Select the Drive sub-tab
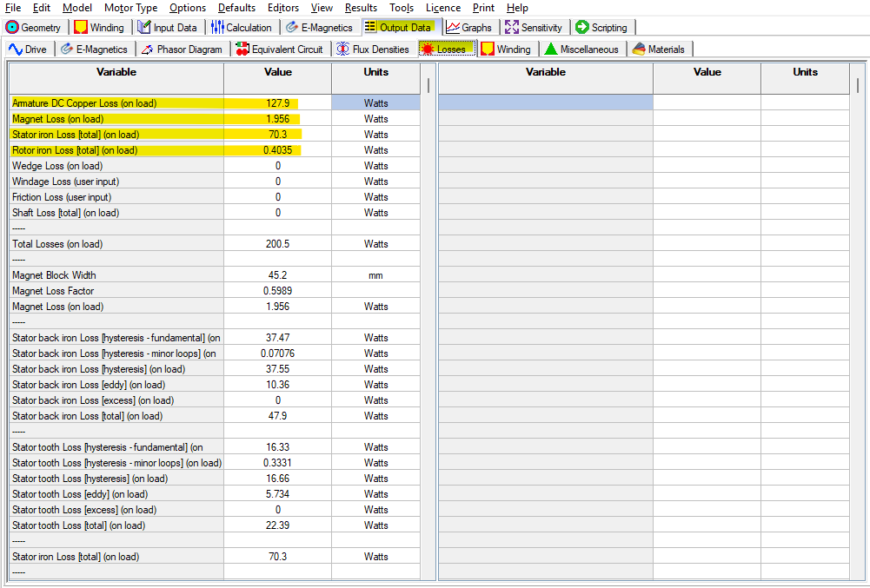The width and height of the screenshot is (870, 588). coord(28,49)
